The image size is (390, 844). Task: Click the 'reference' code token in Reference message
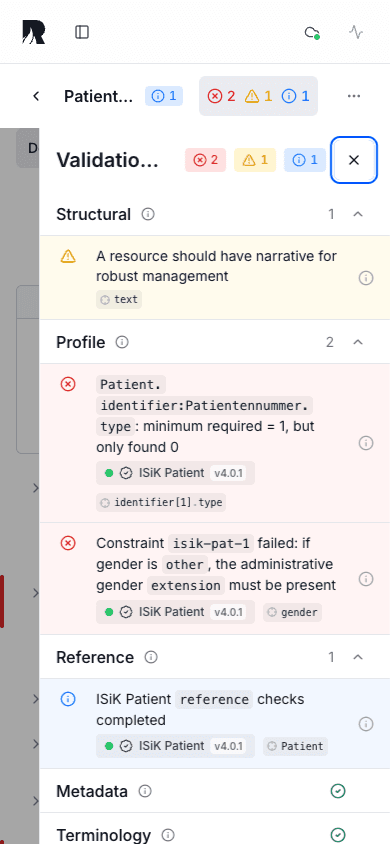click(214, 699)
